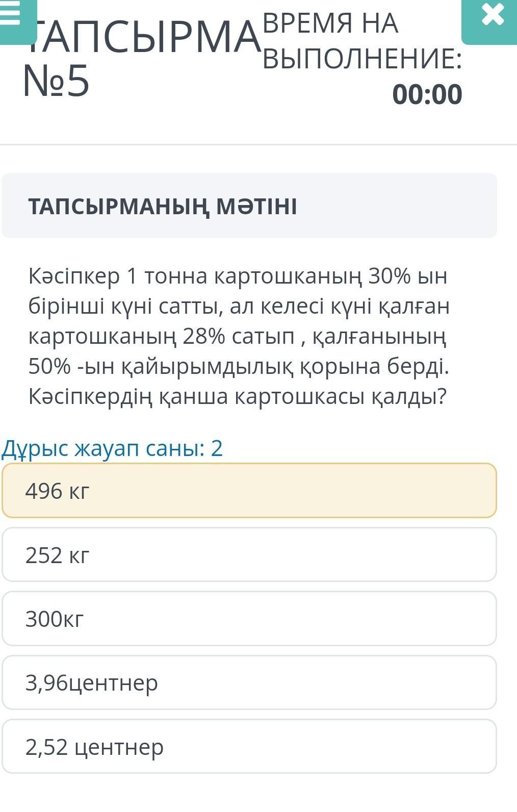
Task: Click the 30% value in the question
Action: point(390,276)
